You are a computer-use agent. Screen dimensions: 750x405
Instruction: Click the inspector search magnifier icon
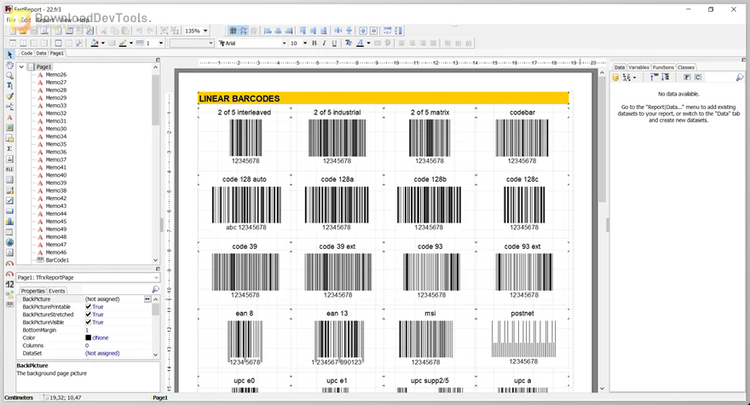(155, 290)
